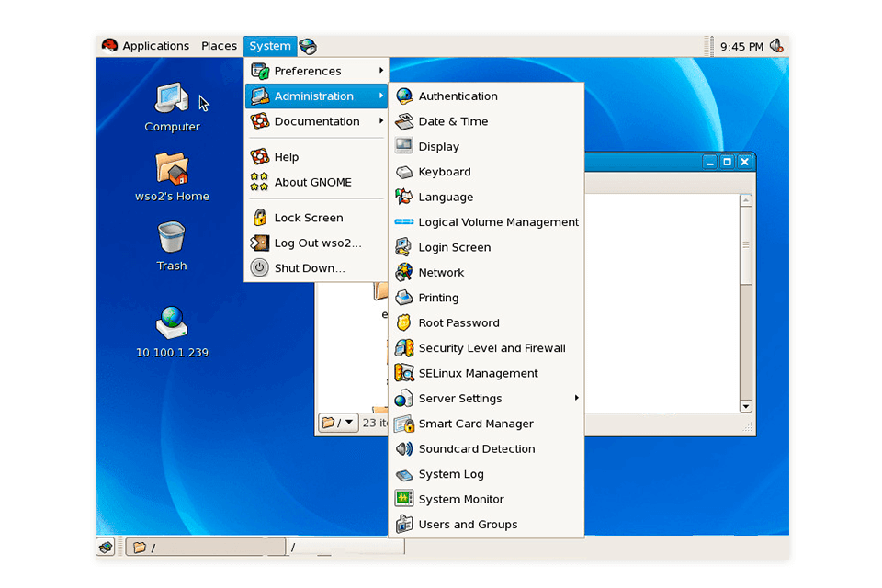Select the wso2's Home folder icon
882x588 pixels.
pos(172,176)
